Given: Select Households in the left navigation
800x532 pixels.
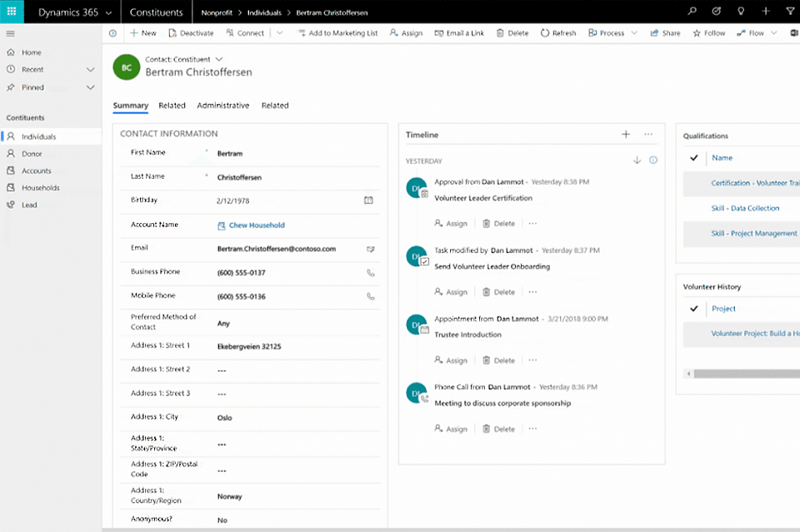Looking at the screenshot, I should coord(40,188).
